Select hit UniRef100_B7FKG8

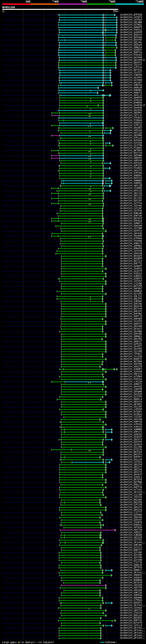click(x=131, y=15)
